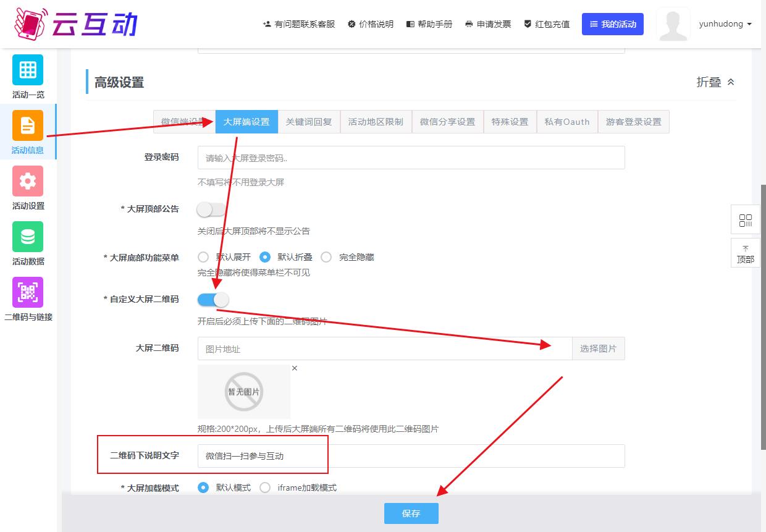Toggle the 自定义大屏二维码 switch

[213, 300]
